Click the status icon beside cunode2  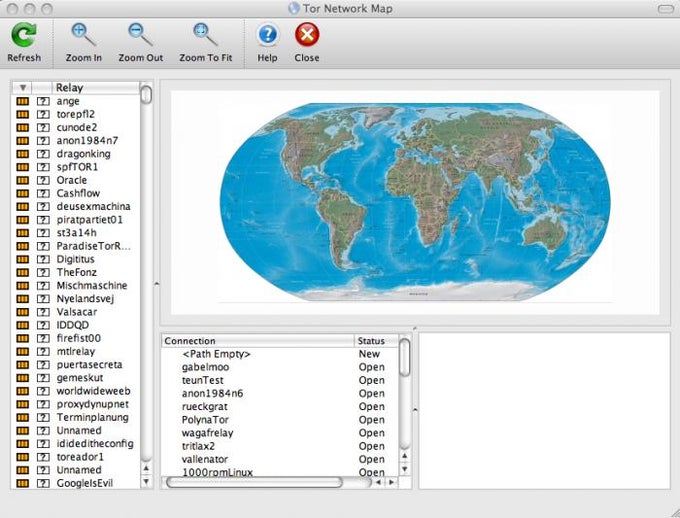click(23, 128)
